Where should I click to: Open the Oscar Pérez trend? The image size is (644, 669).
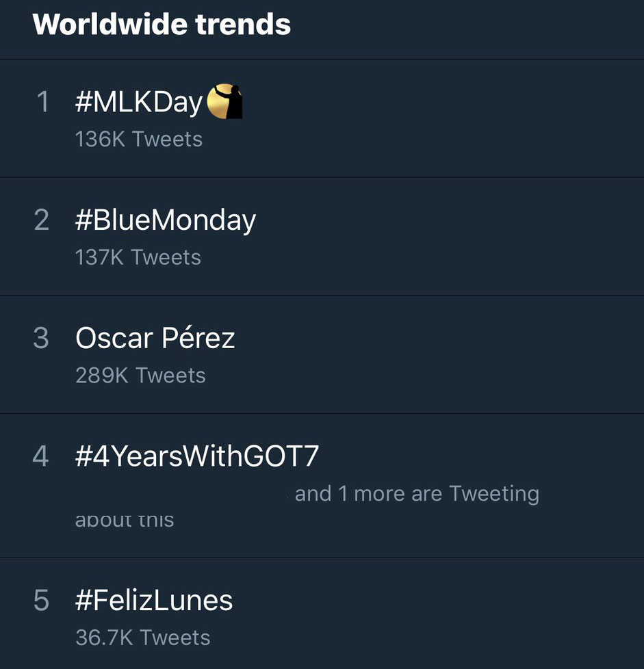[155, 338]
